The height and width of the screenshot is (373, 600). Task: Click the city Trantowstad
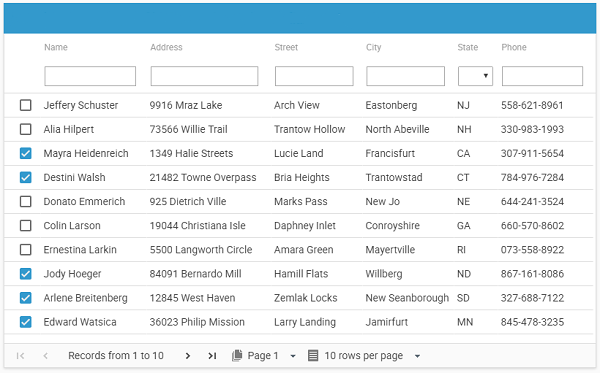pos(394,178)
